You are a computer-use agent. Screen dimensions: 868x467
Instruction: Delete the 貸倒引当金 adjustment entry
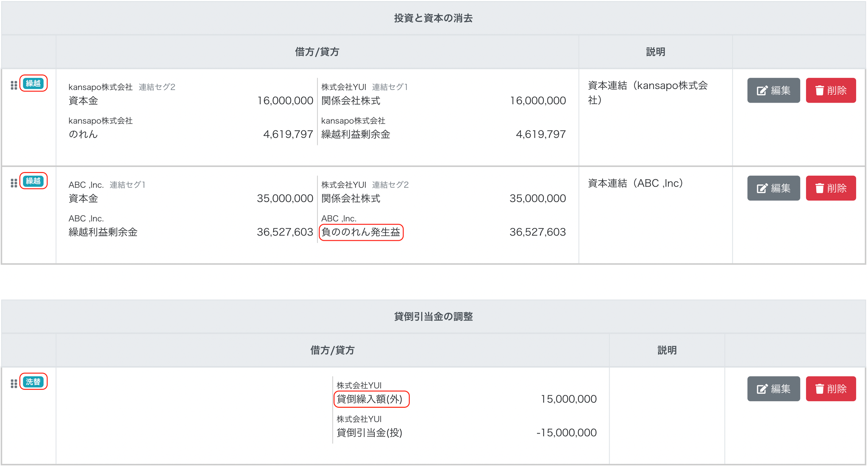830,389
